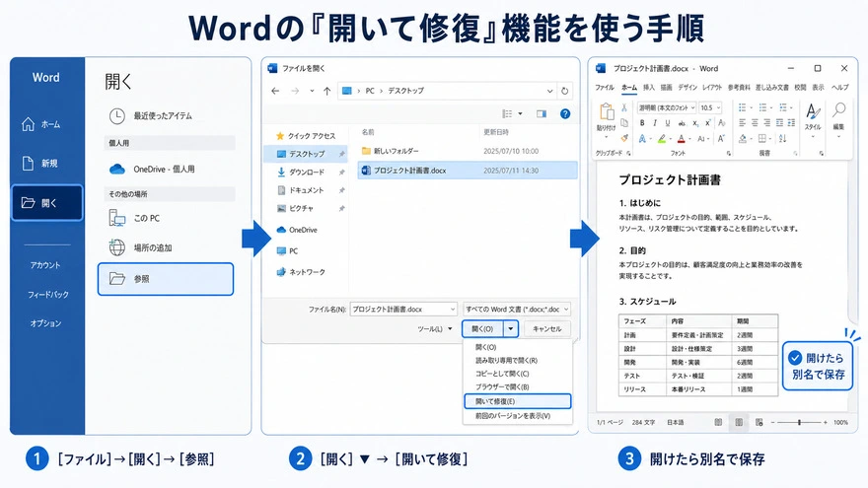
Task: Click the blue help question mark icon
Action: click(565, 113)
